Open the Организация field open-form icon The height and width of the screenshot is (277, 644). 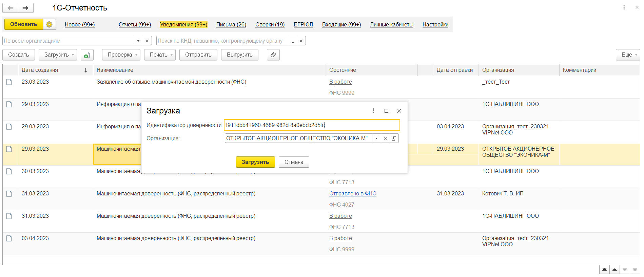point(394,138)
